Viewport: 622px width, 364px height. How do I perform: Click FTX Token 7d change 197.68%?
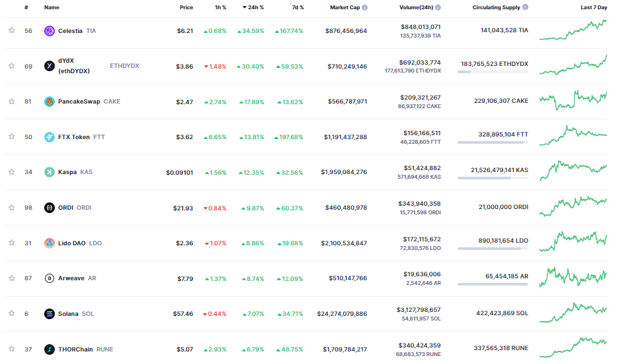coord(289,137)
